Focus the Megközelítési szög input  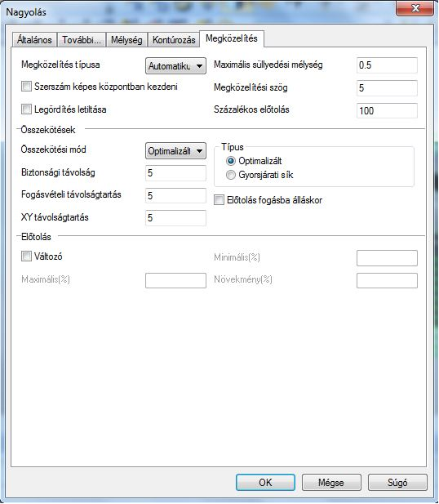(x=387, y=88)
